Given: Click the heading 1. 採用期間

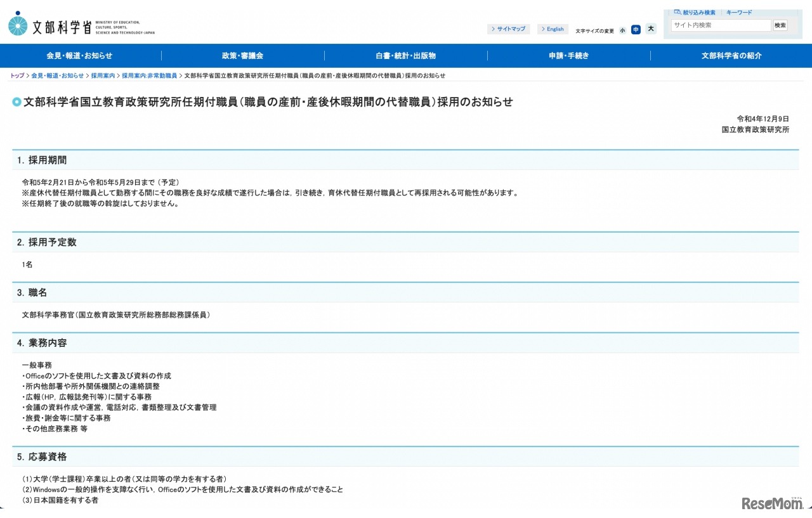Looking at the screenshot, I should pyautogui.click(x=42, y=160).
